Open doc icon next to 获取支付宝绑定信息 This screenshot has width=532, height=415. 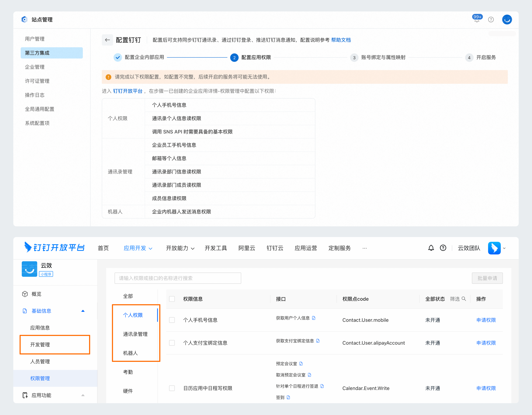(318, 341)
